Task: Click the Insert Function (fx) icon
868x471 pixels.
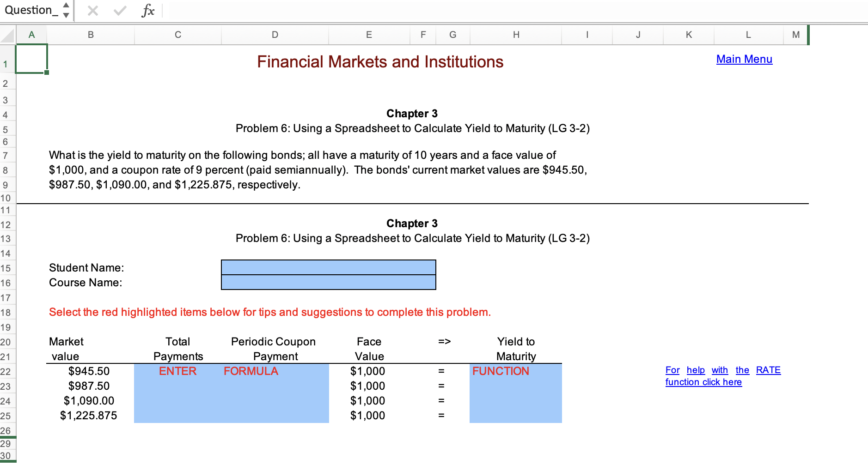Action: click(x=148, y=10)
